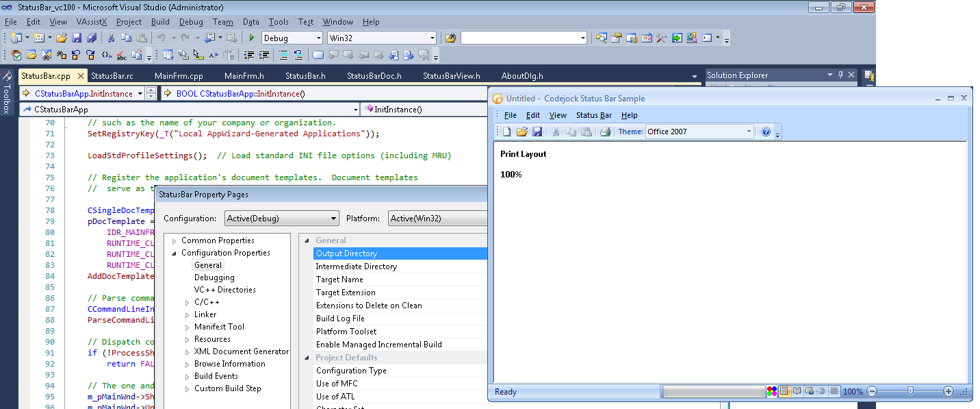Viewport: 980px width, 409px height.
Task: Open Object Browser toolbar icon
Action: [x=647, y=38]
